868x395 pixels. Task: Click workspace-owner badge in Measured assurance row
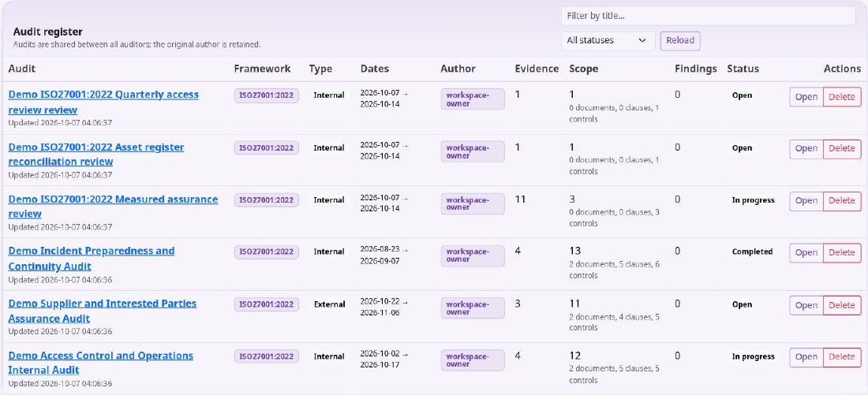[473, 203]
